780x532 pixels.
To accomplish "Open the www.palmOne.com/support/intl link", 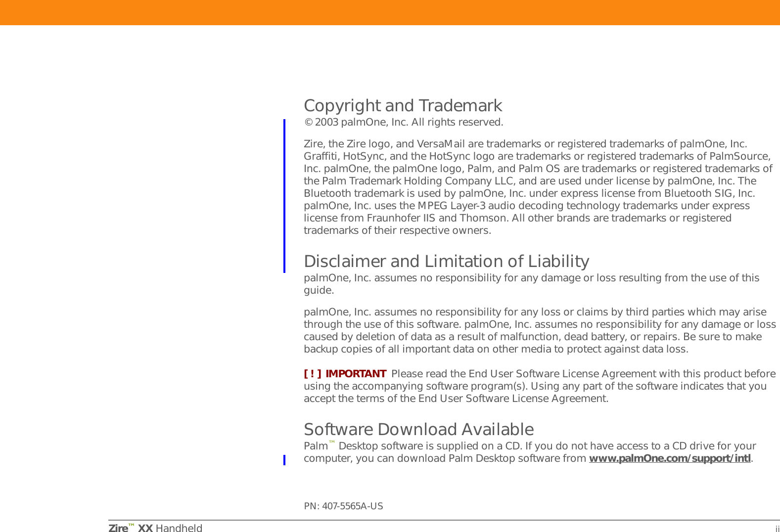I will pyautogui.click(x=670, y=458).
